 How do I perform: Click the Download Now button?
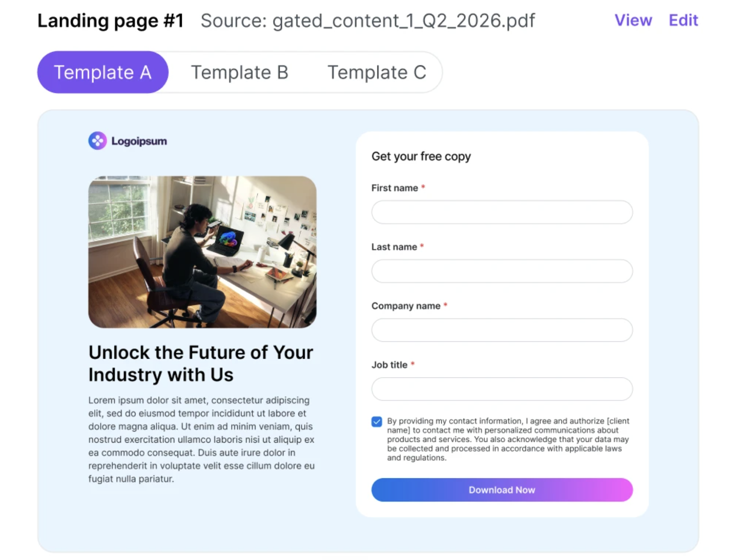pyautogui.click(x=502, y=490)
